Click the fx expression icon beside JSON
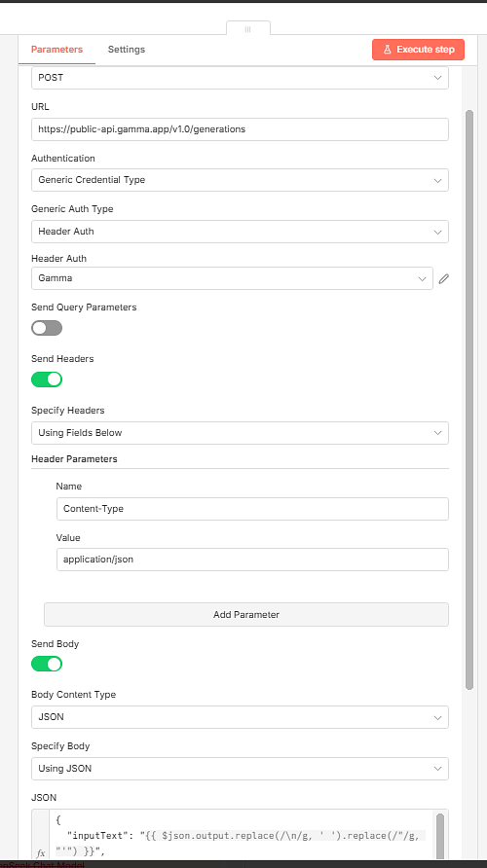 point(41,853)
